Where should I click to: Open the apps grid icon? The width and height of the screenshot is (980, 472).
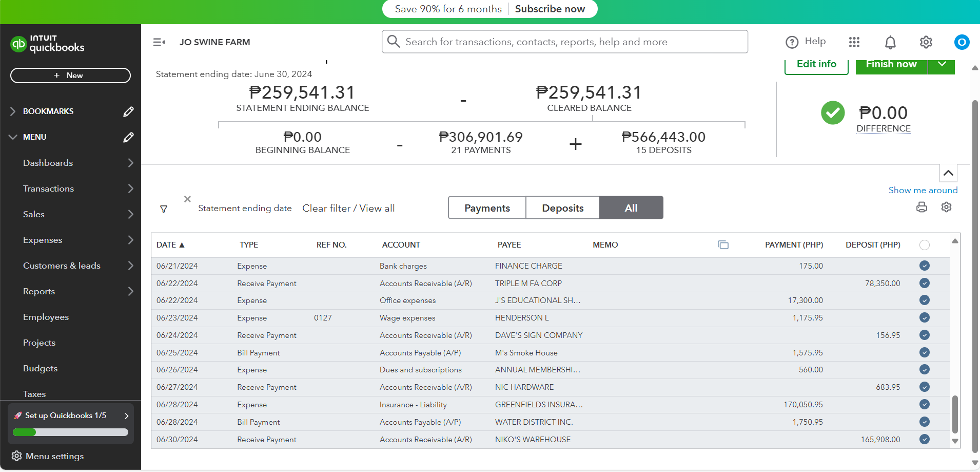click(x=854, y=42)
